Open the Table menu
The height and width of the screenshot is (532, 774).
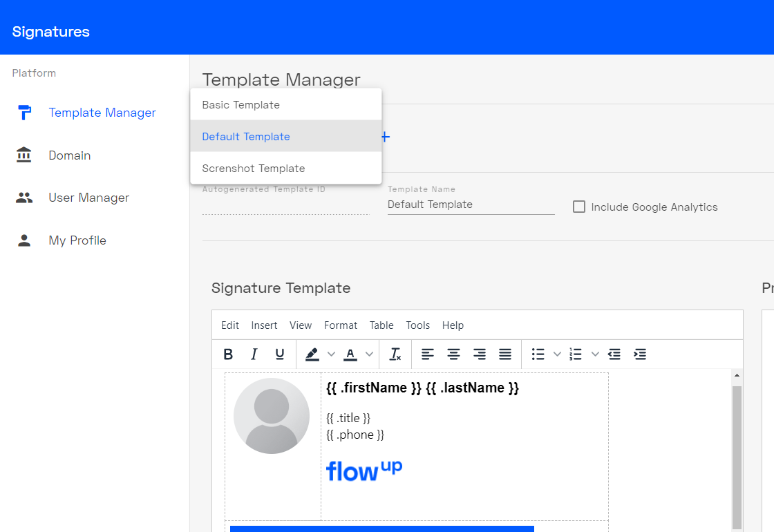point(381,325)
